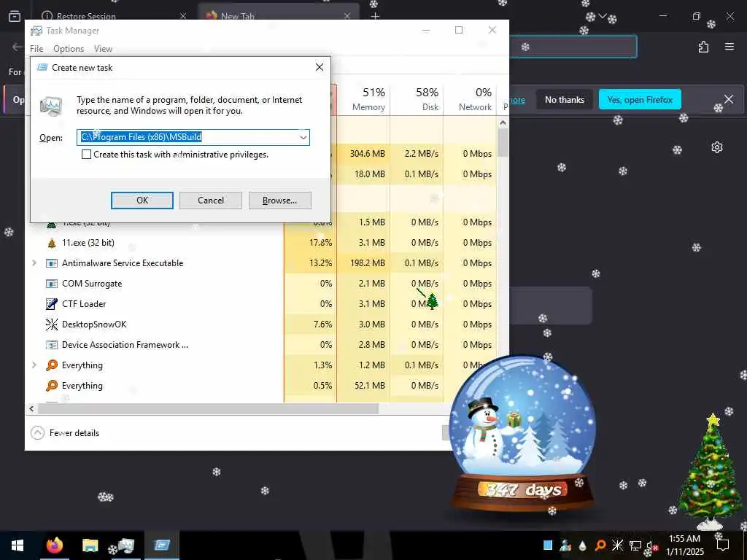Click the network tray icon
Screen dimensions: 747x560
635,545
